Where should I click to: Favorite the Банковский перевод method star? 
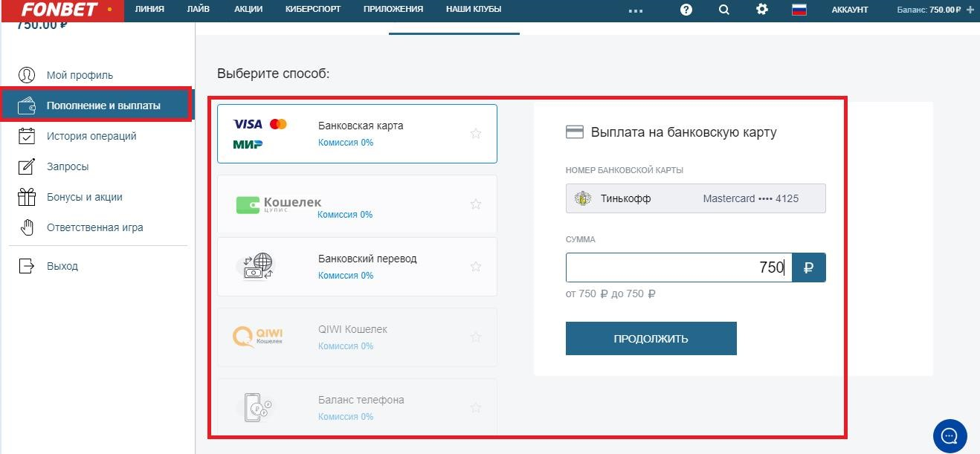click(x=476, y=267)
